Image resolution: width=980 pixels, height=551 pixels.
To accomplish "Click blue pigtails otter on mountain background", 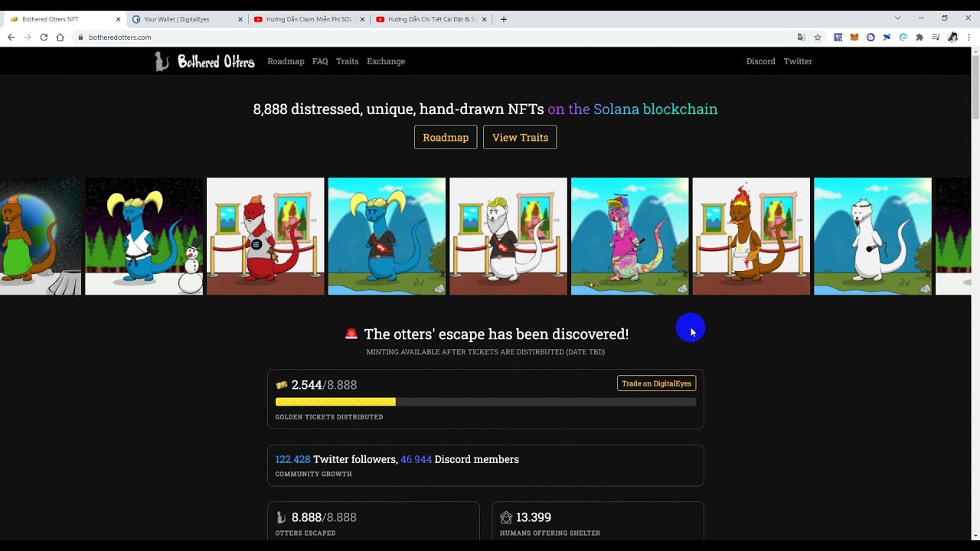I will coord(387,236).
